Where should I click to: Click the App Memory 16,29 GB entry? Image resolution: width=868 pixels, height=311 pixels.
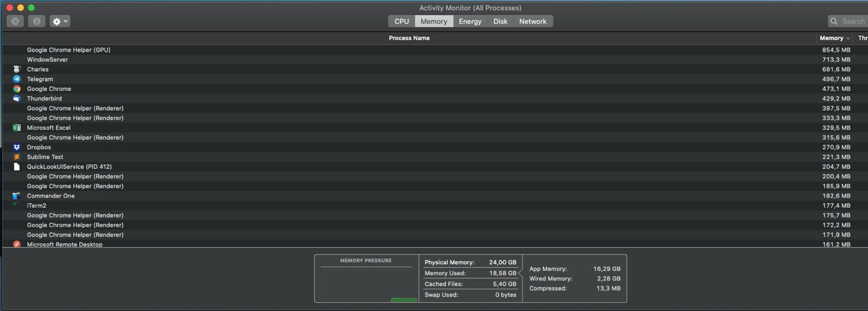click(575, 269)
